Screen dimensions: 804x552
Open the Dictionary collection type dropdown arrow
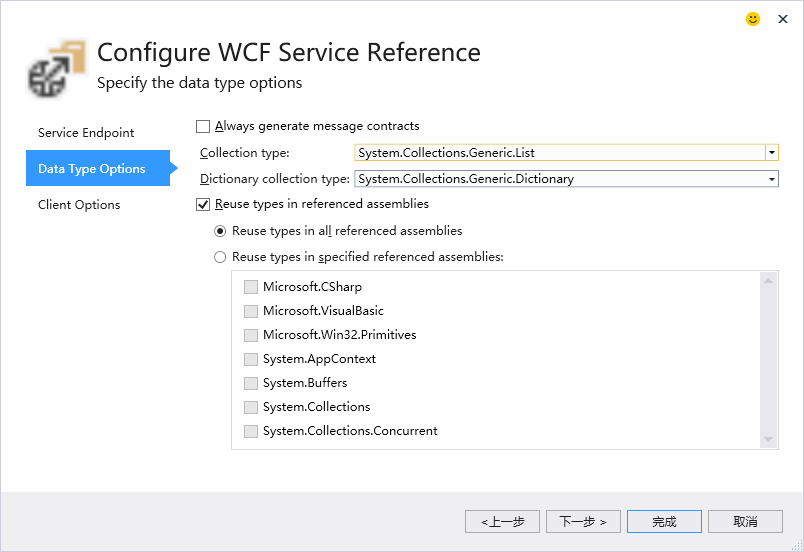[771, 179]
